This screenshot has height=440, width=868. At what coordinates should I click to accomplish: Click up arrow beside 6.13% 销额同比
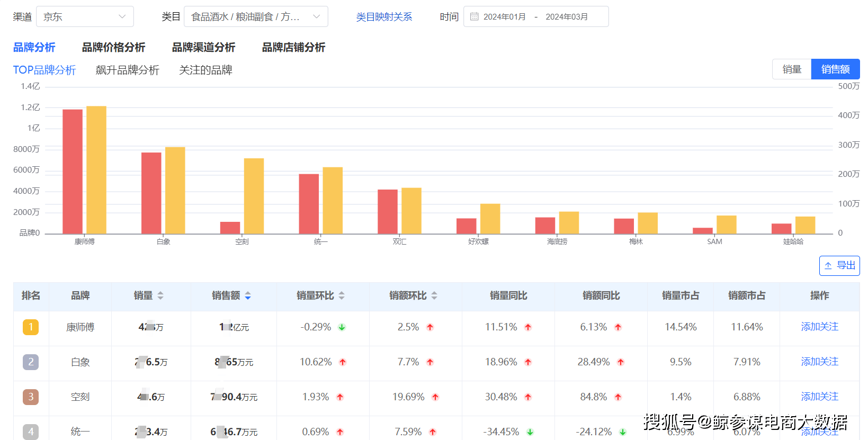(618, 327)
